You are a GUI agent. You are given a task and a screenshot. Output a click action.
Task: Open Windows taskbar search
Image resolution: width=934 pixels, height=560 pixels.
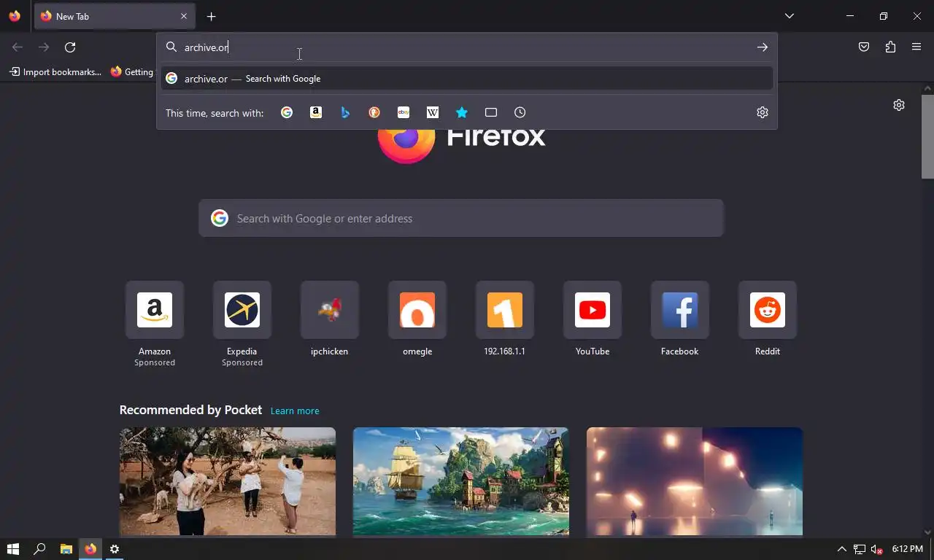39,549
